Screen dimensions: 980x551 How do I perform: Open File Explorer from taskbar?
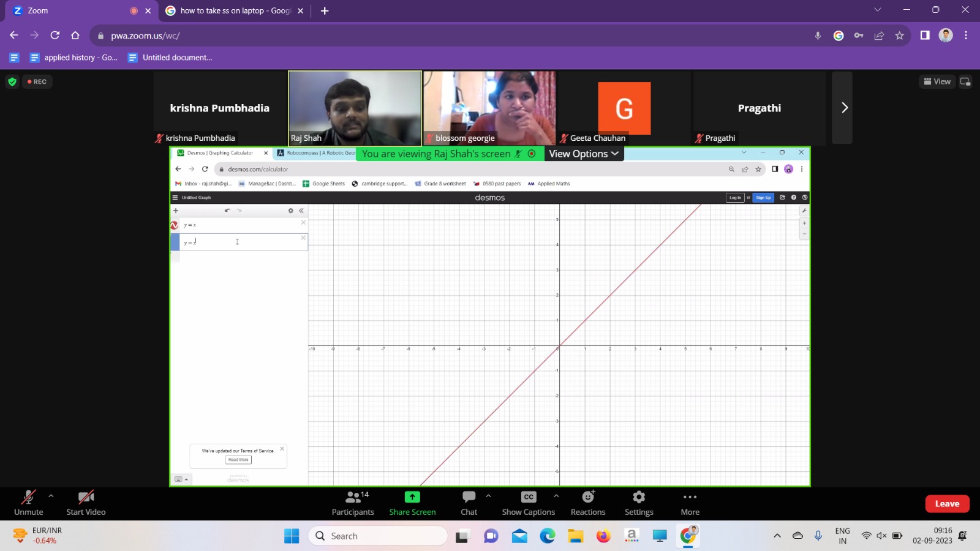coord(575,536)
